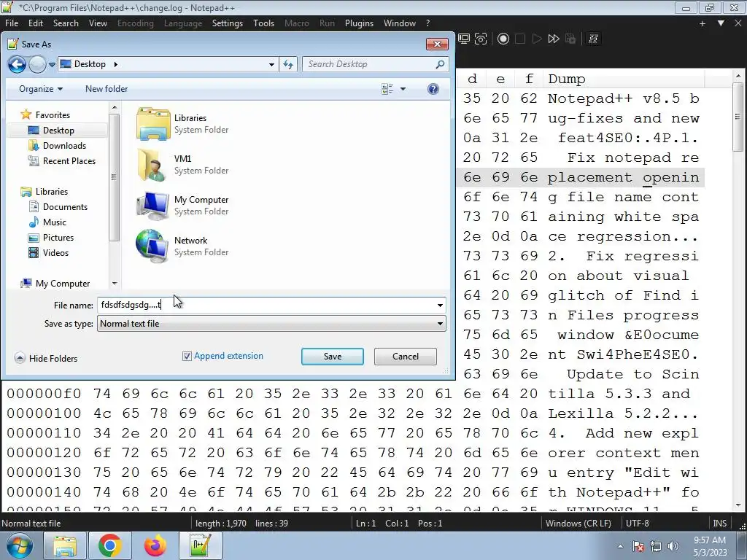Select VM1 system folder in file list
The height and width of the screenshot is (560, 747).
(x=182, y=164)
